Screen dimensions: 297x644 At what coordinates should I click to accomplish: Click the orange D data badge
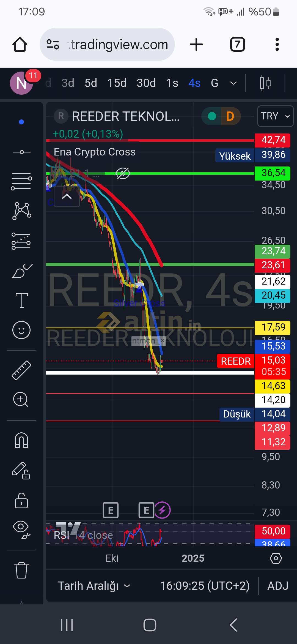point(230,116)
